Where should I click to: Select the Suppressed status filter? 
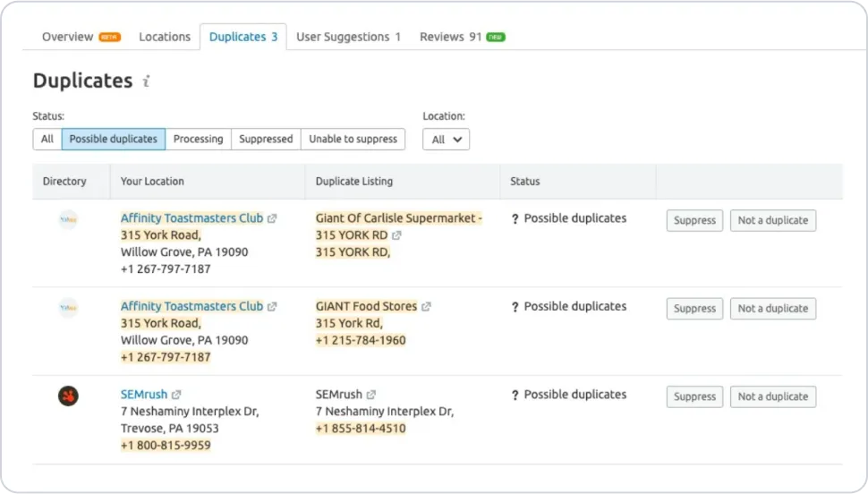tap(266, 139)
